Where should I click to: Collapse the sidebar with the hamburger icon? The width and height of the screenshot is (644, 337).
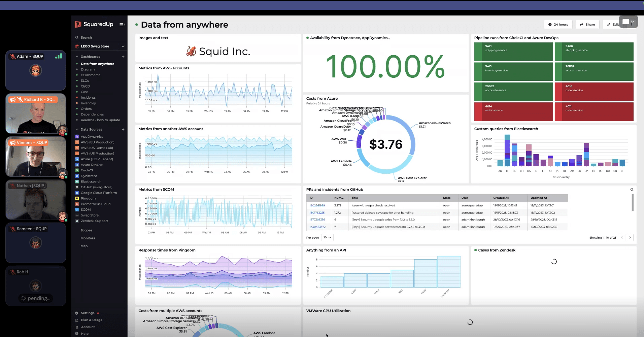tap(122, 25)
